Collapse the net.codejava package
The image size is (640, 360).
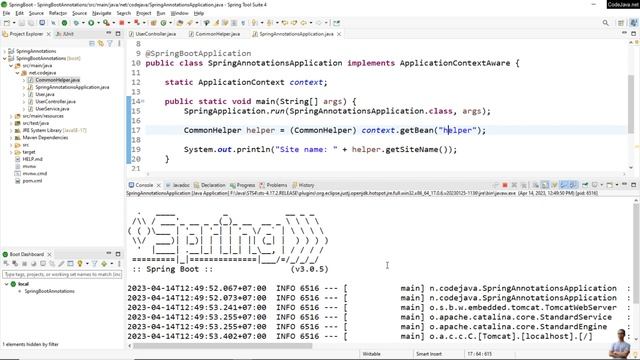tap(18, 73)
